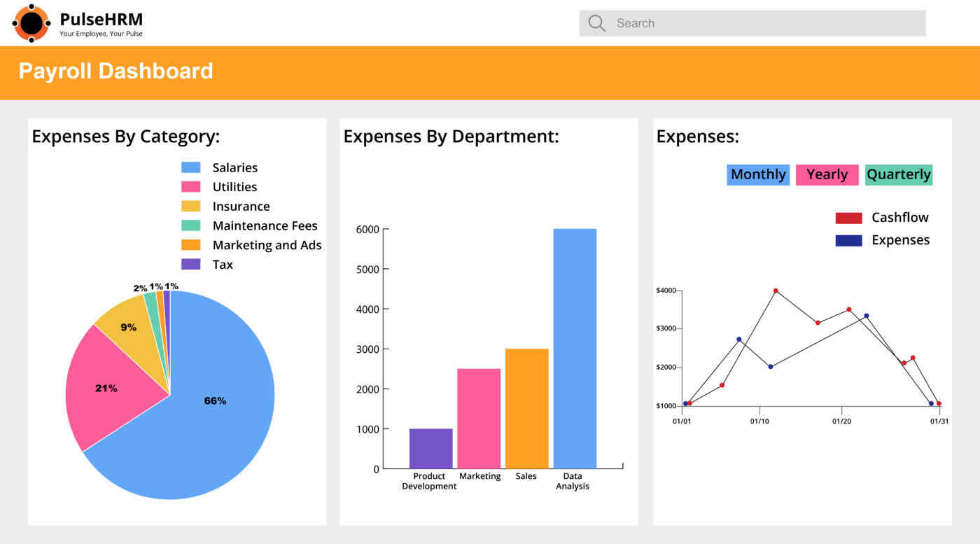
Task: Select the yellow Insurance legend swatch
Action: [190, 207]
